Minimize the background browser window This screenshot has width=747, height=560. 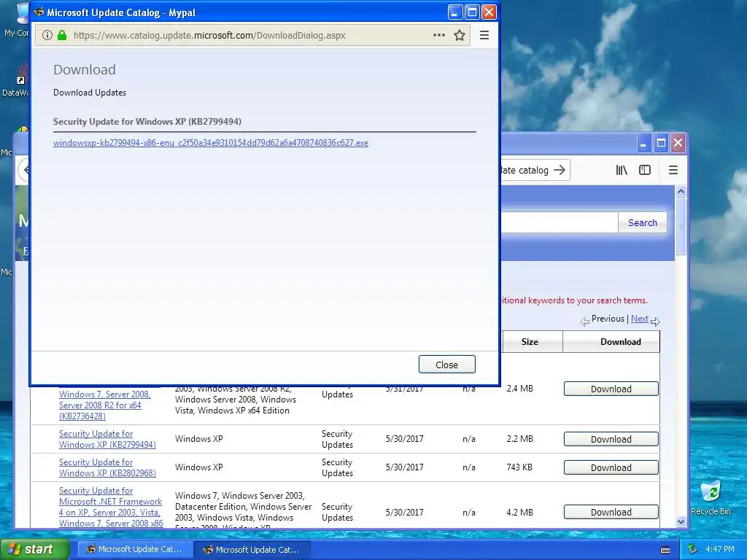[x=643, y=143]
